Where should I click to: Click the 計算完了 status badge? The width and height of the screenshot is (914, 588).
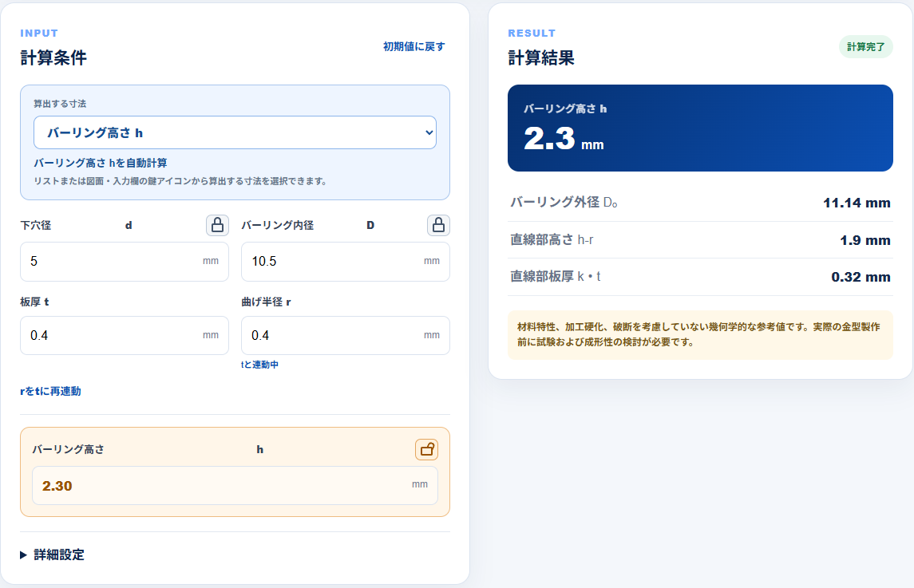865,46
